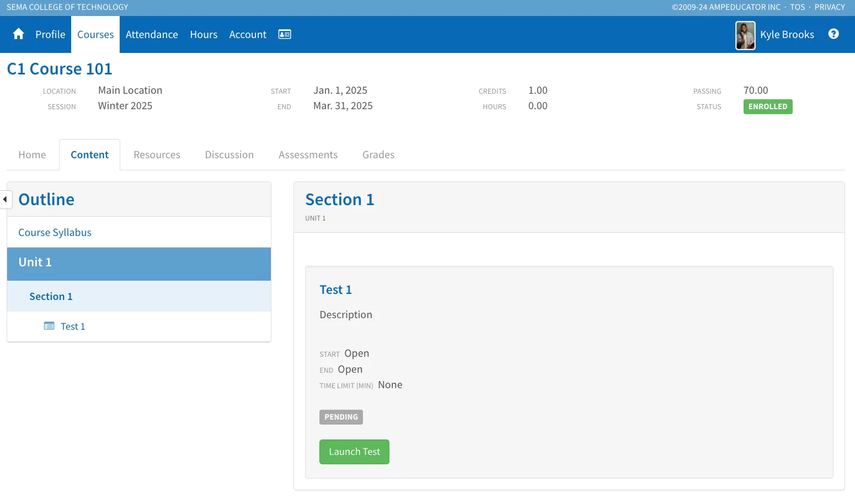The height and width of the screenshot is (504, 855).
Task: Go to the home icon in navbar
Action: click(18, 34)
